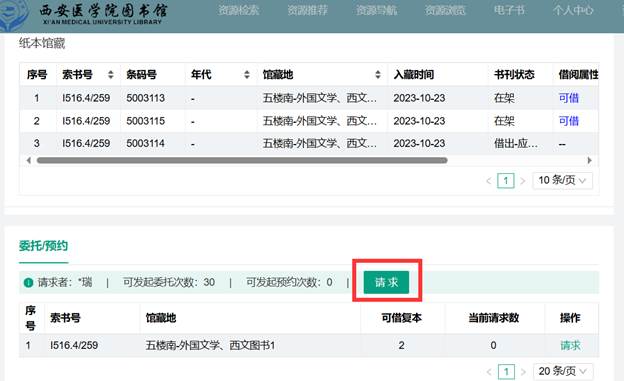
Task: Click the 借出-应... status cell
Action: 516,143
